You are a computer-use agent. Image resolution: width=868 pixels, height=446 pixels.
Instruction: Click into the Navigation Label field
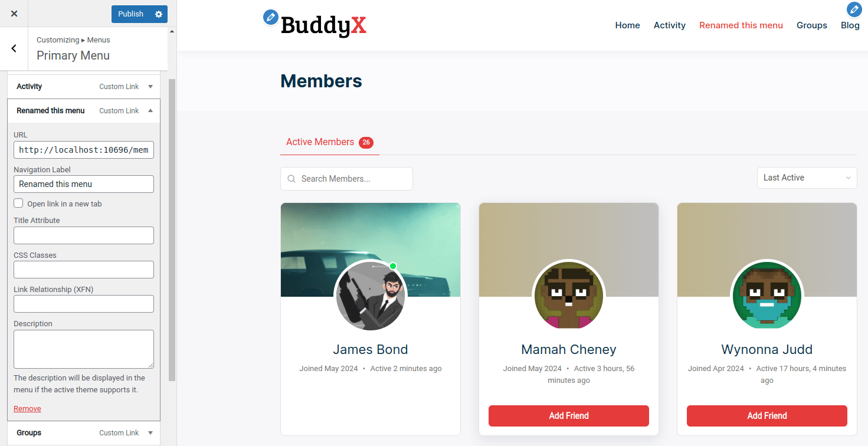84,184
